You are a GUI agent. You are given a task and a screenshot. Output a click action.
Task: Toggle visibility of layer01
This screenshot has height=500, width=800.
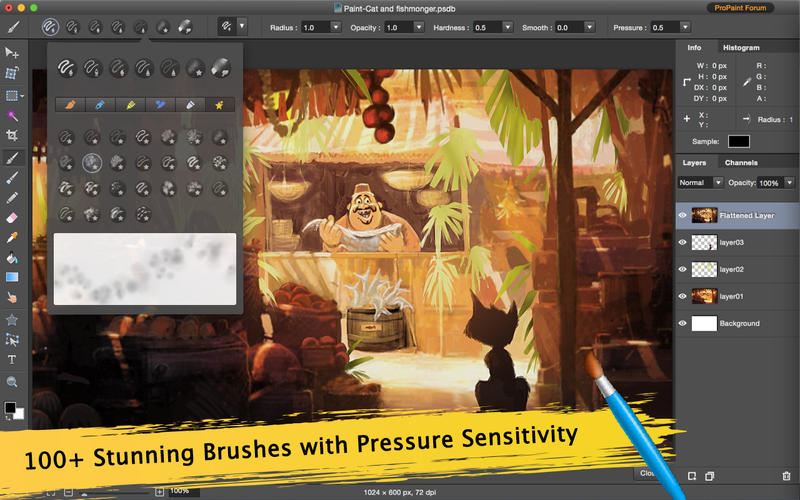(x=683, y=296)
